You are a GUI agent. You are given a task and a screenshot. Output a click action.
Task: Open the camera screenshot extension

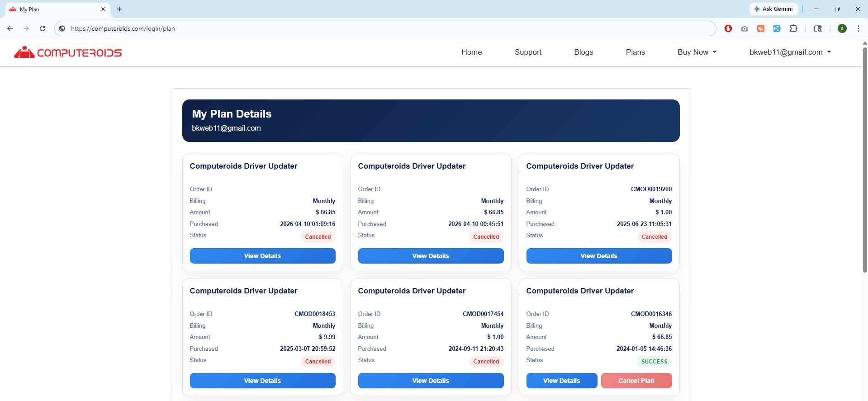(x=745, y=28)
